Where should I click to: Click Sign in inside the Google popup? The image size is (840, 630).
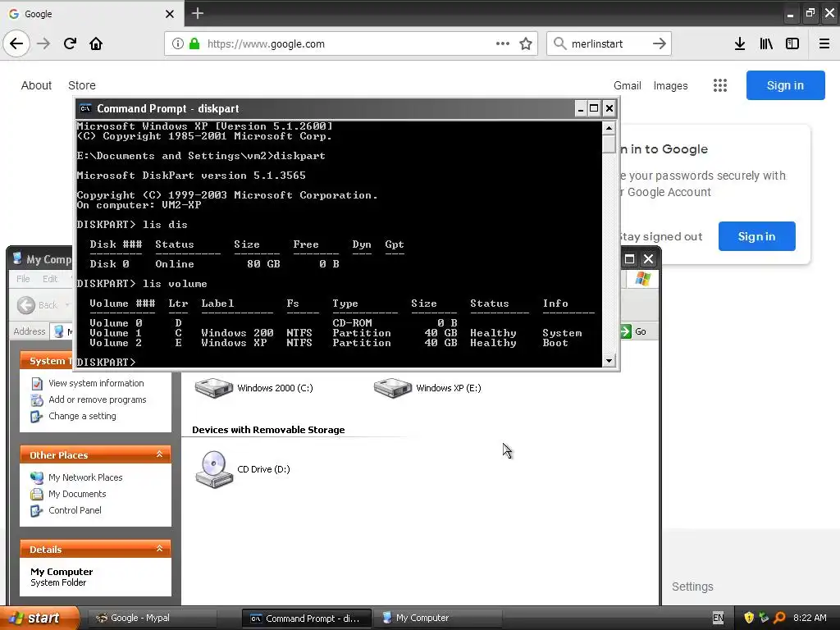pyautogui.click(x=756, y=236)
